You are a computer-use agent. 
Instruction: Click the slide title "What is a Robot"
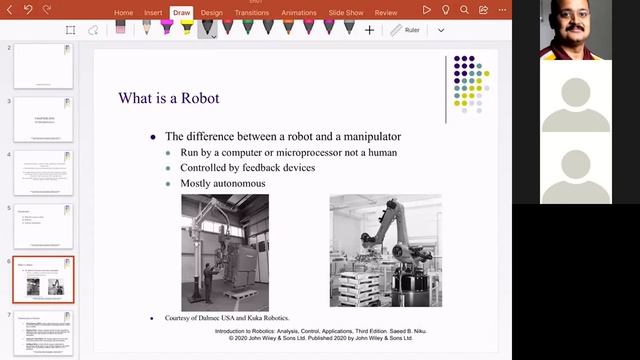click(169, 98)
